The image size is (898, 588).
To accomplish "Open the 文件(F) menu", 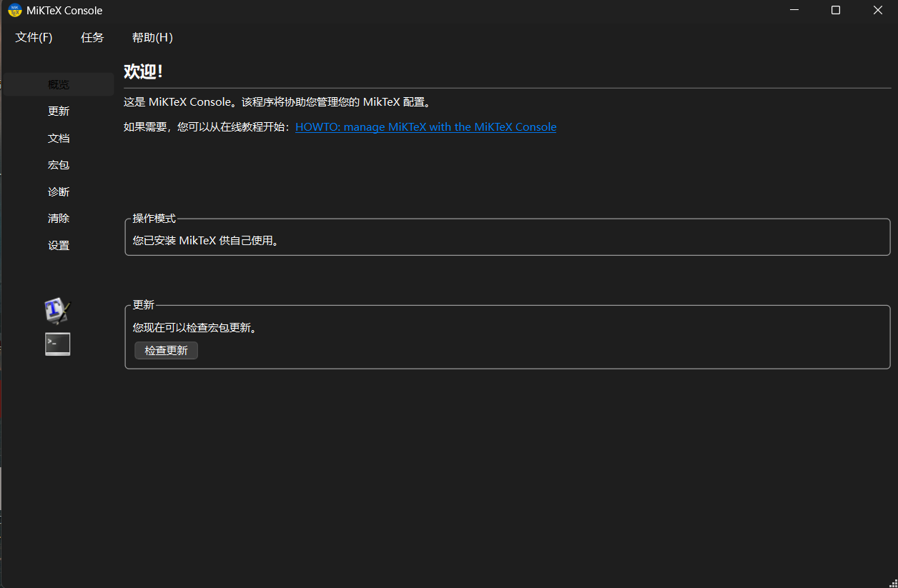I will tap(34, 38).
